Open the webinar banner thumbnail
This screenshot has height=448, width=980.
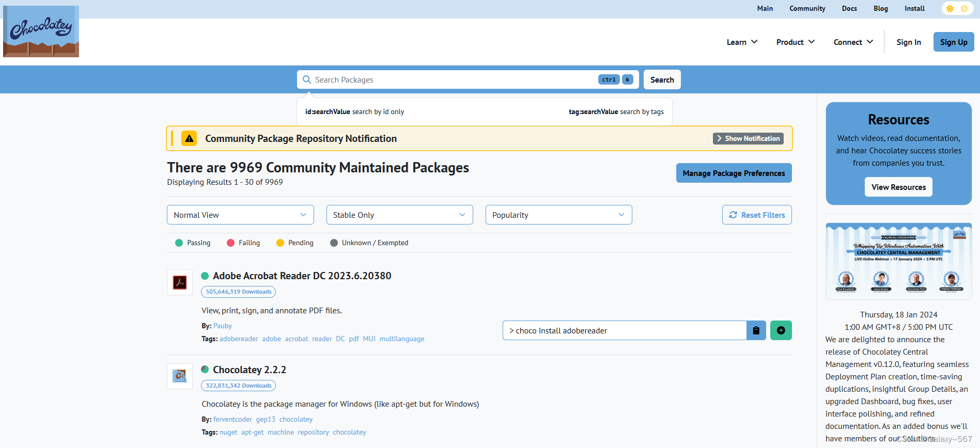899,261
